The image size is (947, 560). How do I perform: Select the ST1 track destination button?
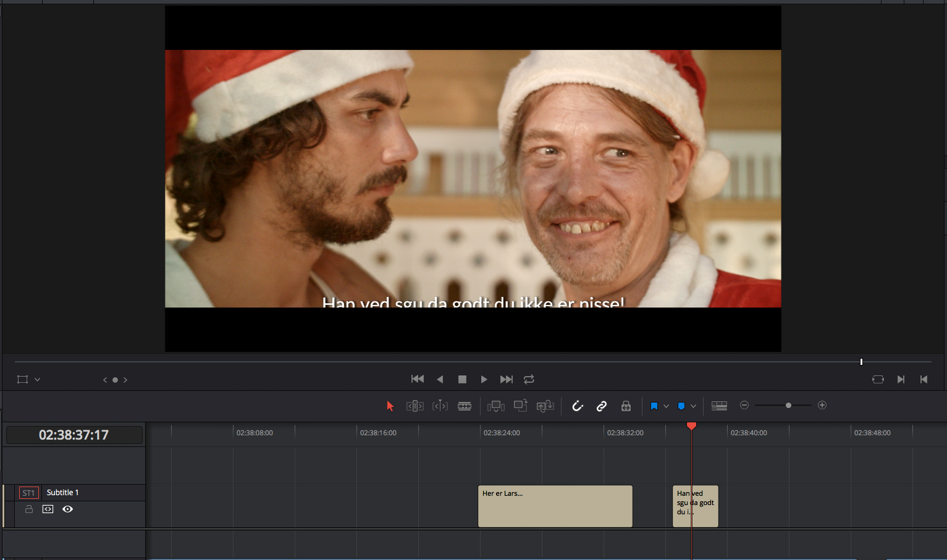click(28, 493)
